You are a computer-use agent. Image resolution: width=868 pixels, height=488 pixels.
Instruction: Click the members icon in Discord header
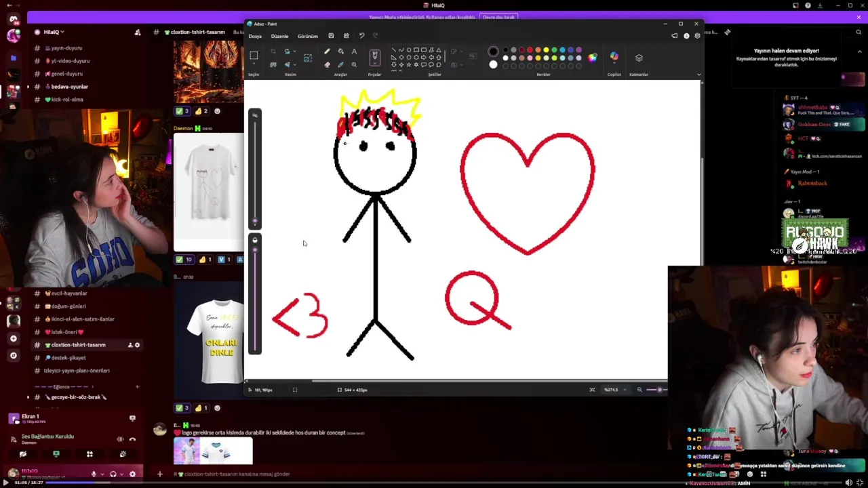138,32
